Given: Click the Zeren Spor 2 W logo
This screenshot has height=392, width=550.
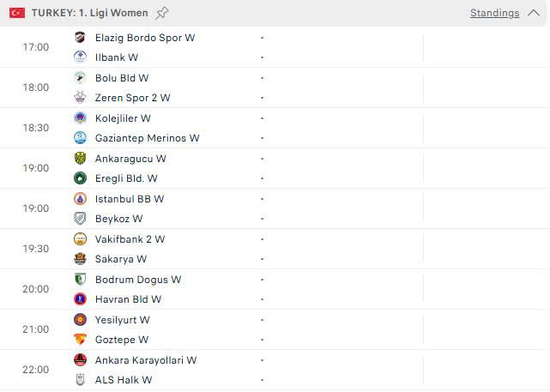Looking at the screenshot, I should point(80,97).
